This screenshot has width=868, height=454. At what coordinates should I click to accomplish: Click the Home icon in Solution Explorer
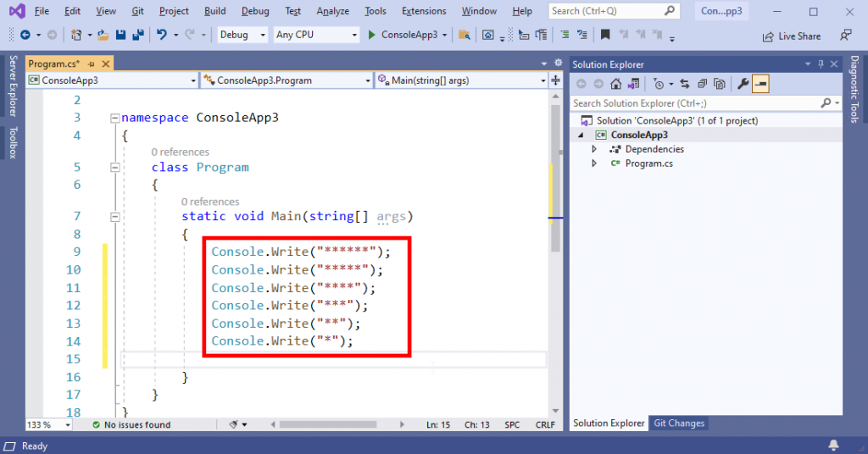click(616, 84)
